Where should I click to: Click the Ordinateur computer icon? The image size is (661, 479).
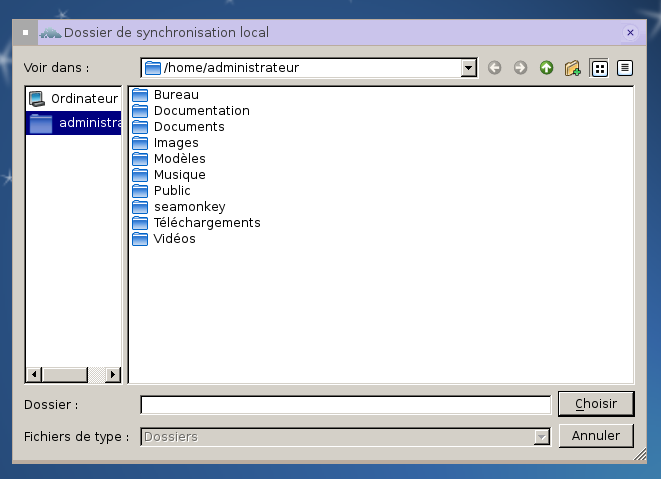pos(37,99)
